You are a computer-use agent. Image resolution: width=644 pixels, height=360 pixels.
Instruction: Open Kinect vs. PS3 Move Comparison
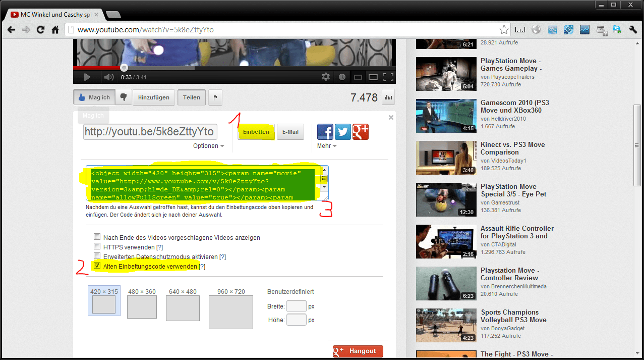tap(512, 148)
